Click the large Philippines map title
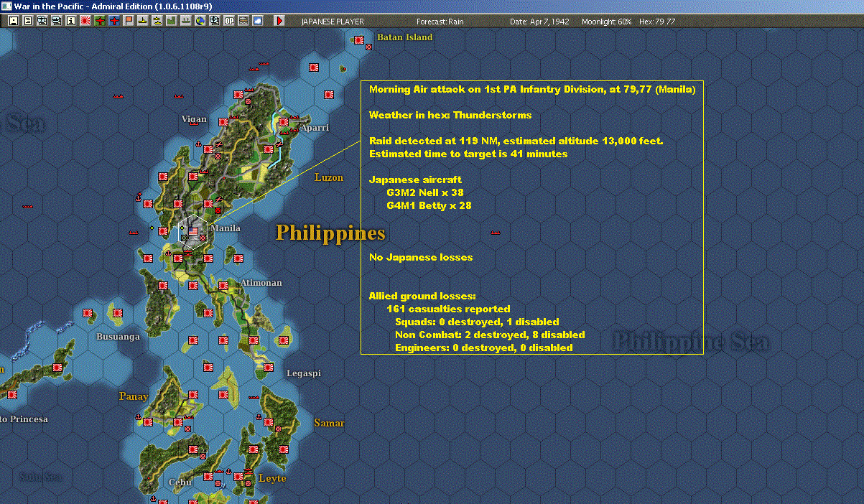The width and height of the screenshot is (864, 504). pyautogui.click(x=331, y=233)
